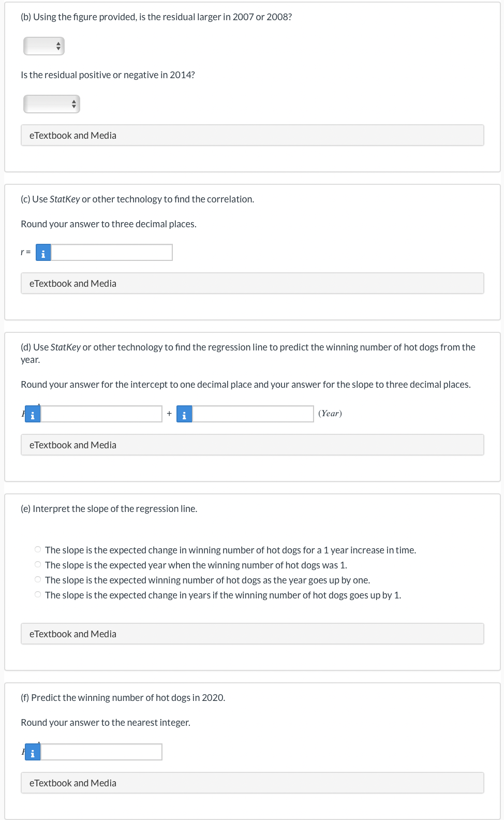
Task: Click the 2020 hot dog prediction field
Action: click(x=101, y=752)
